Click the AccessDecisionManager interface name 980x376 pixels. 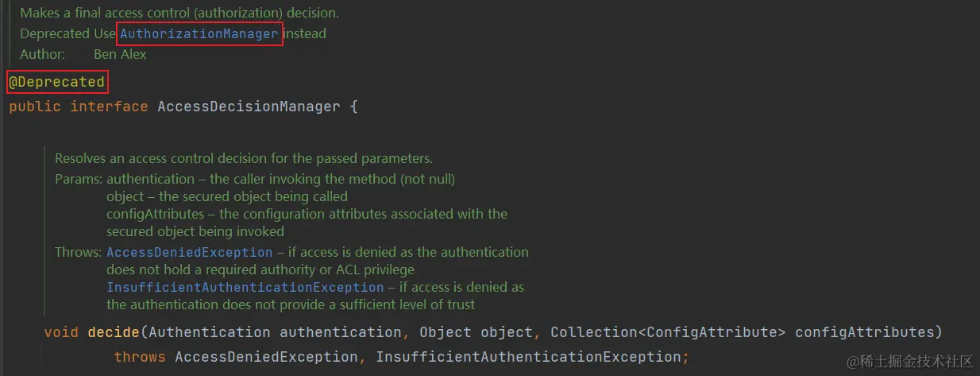(x=249, y=106)
